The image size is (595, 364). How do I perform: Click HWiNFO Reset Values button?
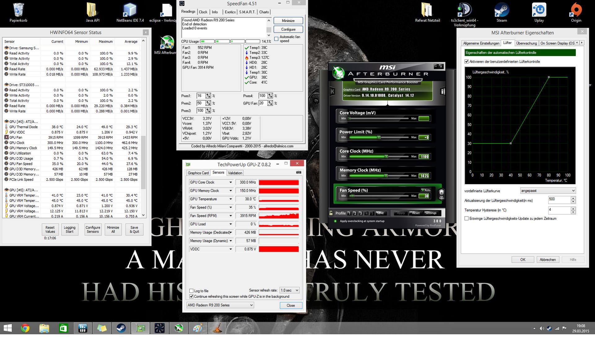[x=50, y=230]
